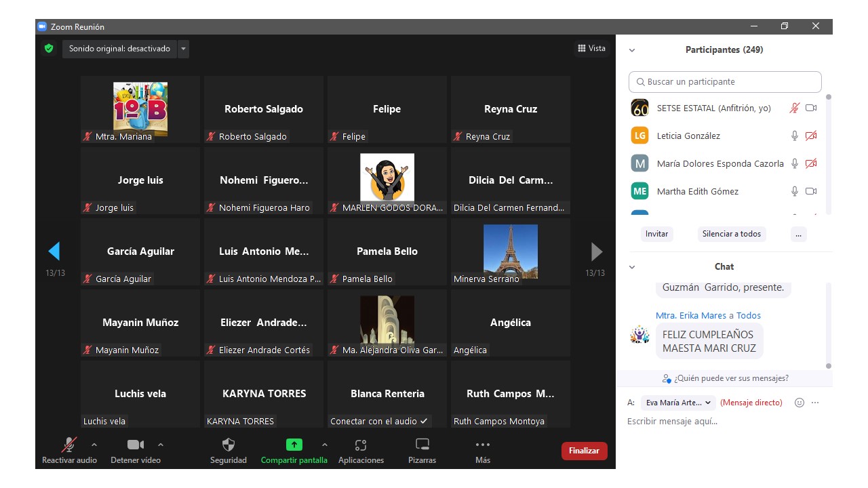Toggle SETSE ESTATAL muted microphone

pyautogui.click(x=795, y=108)
